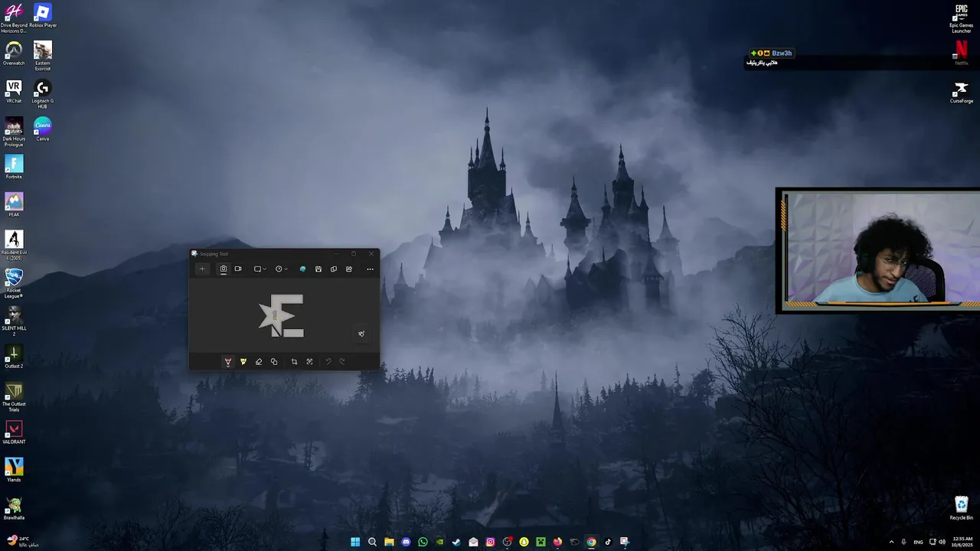Open Minecraft creeper icon in taskbar
The height and width of the screenshot is (551, 980).
(541, 542)
